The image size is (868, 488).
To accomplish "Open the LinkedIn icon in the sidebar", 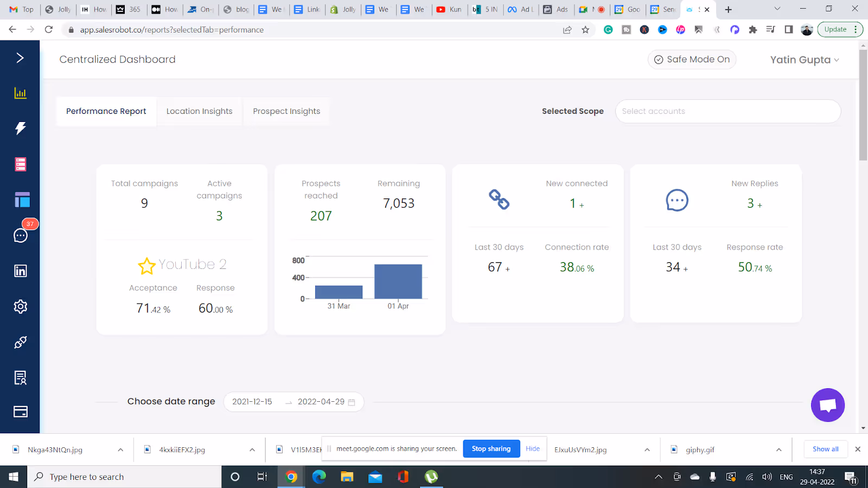I will click(x=20, y=271).
